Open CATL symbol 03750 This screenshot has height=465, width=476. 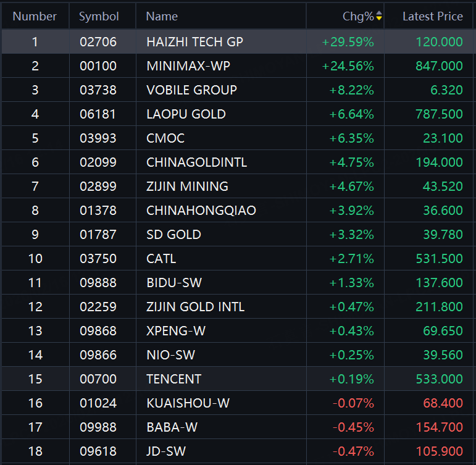point(98,259)
